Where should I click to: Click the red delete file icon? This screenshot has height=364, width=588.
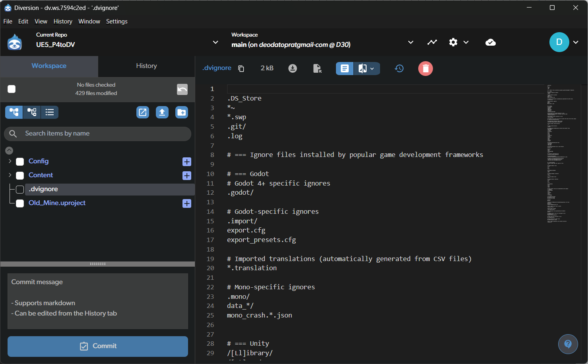click(x=425, y=68)
